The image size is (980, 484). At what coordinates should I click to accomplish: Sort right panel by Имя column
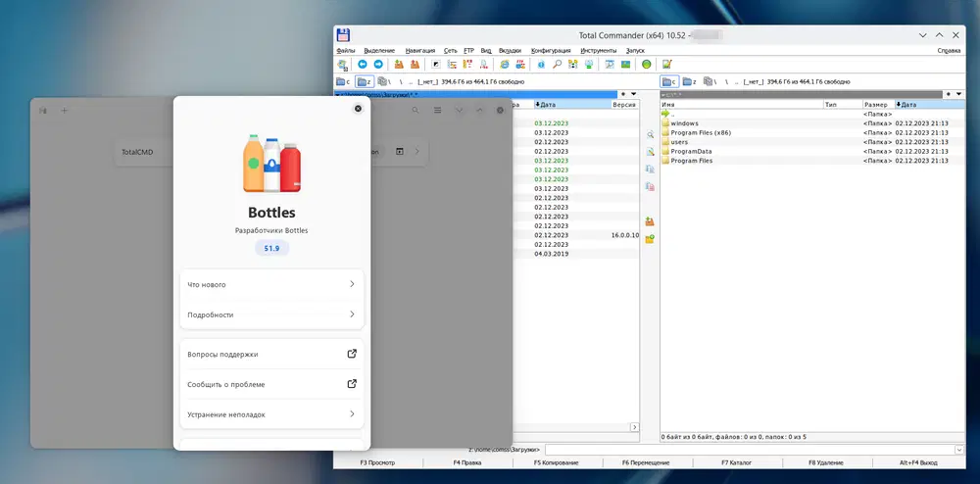click(742, 105)
